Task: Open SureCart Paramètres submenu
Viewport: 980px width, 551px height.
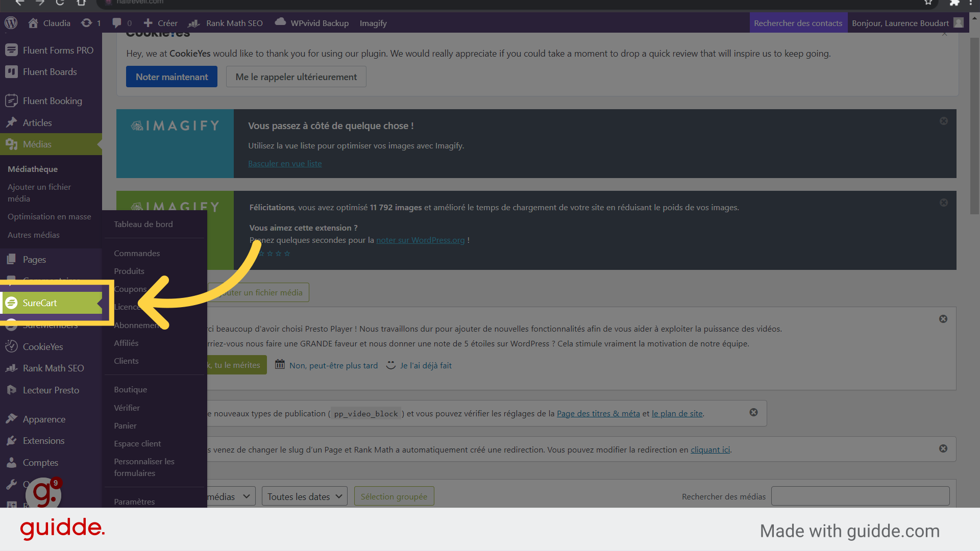Action: pos(134,502)
